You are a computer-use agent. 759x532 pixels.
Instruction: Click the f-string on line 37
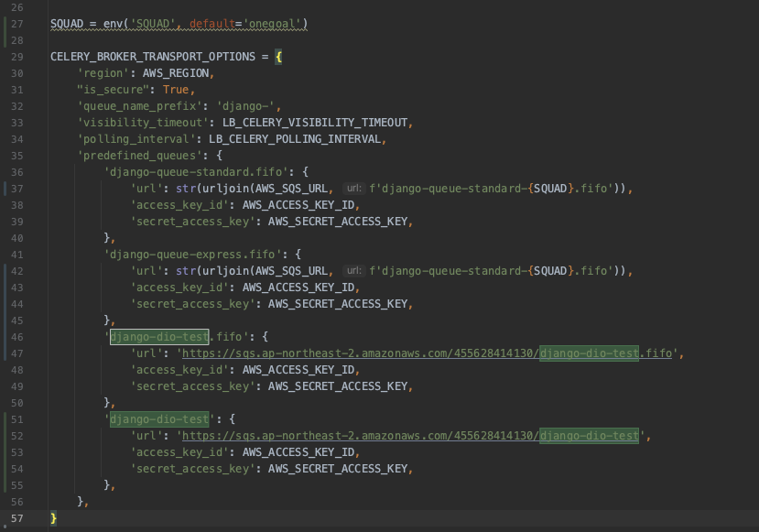click(492, 189)
